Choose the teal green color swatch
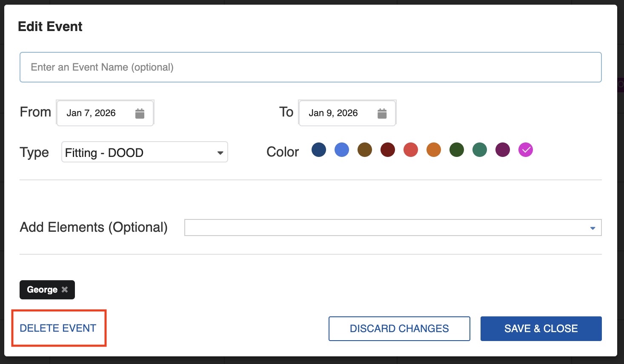 pyautogui.click(x=480, y=150)
